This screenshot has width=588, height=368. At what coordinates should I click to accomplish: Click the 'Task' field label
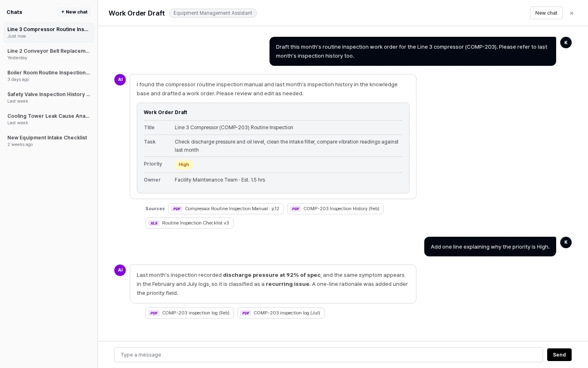point(150,142)
